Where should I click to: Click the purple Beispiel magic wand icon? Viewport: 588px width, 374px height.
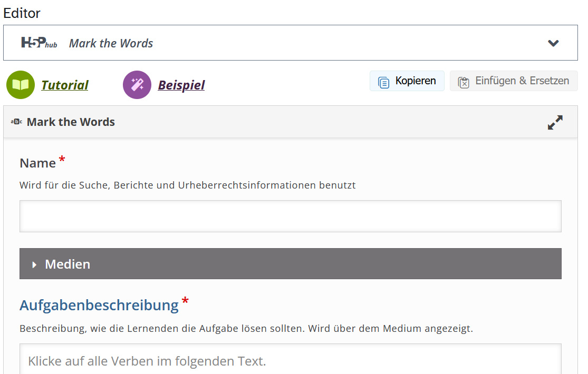pos(137,85)
